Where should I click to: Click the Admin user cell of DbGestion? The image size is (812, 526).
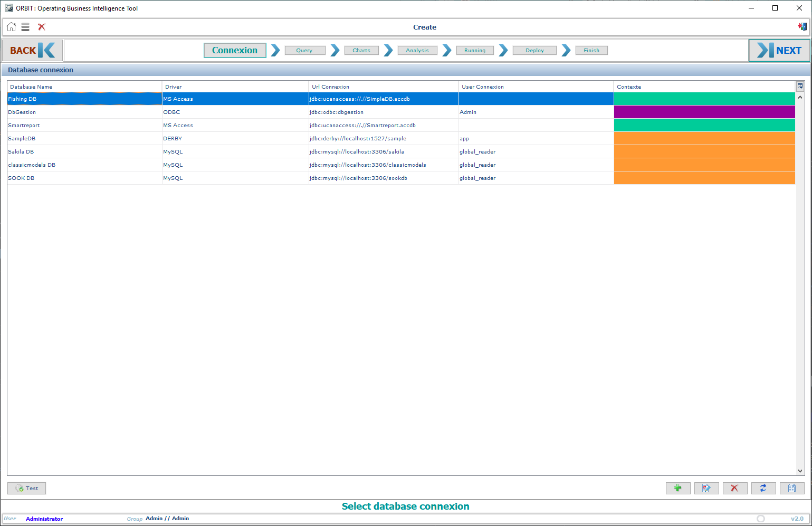coord(536,112)
